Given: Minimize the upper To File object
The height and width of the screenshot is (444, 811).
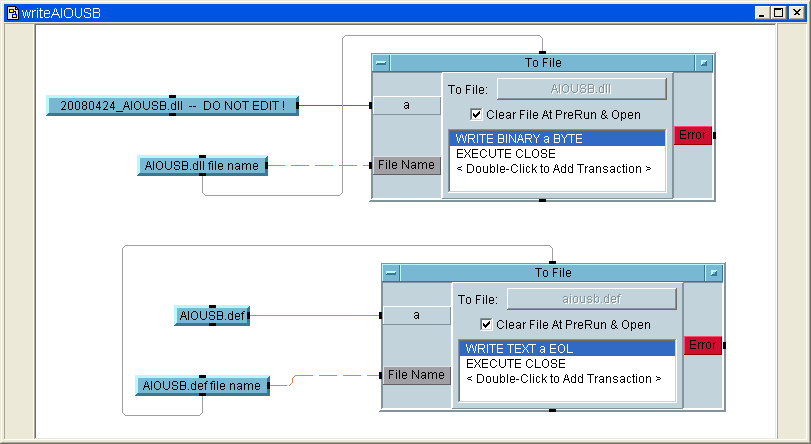Looking at the screenshot, I should pyautogui.click(x=381, y=62).
